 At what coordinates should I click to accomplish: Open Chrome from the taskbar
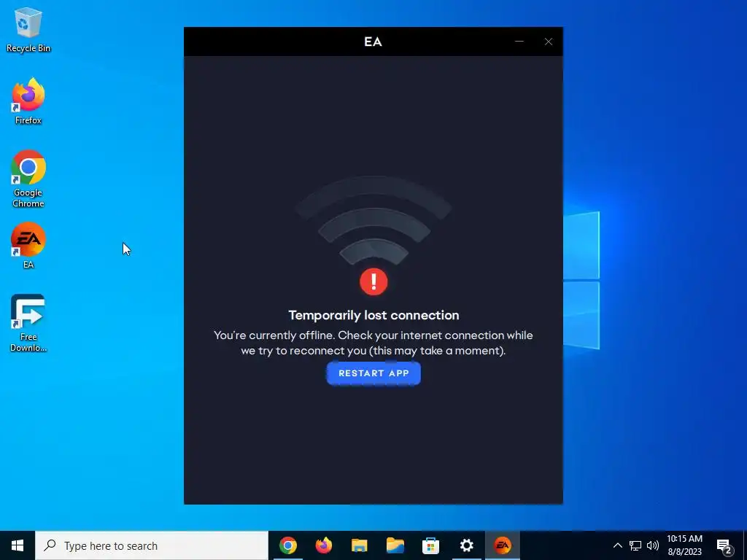point(287,545)
